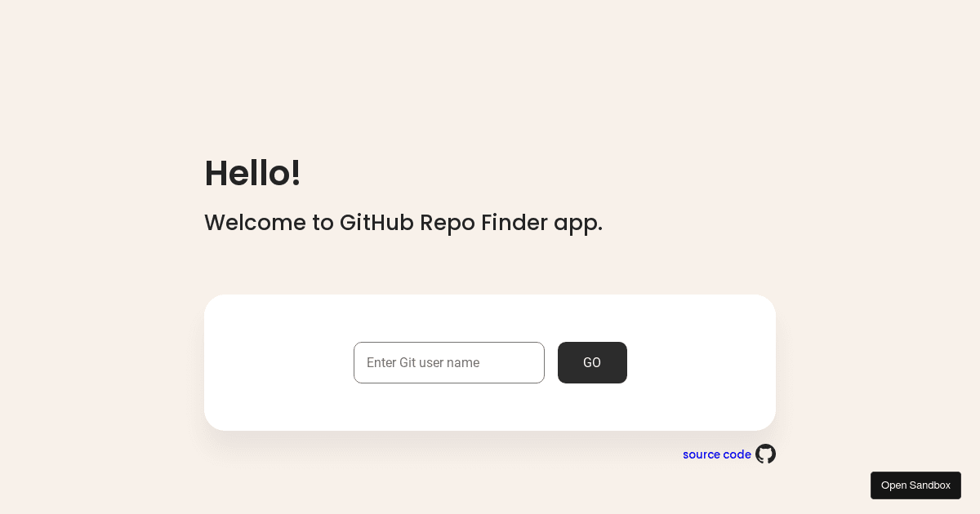
Task: Click the Hello! heading
Action: click(x=252, y=173)
